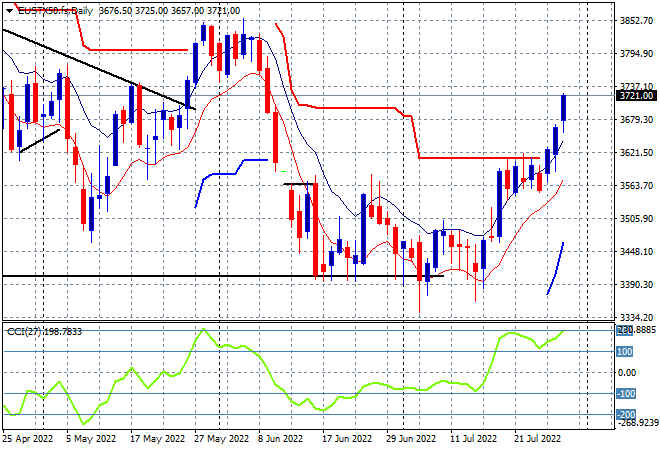This screenshot has width=660, height=450.
Task: Select price axis label 3794.90
Action: coord(636,54)
